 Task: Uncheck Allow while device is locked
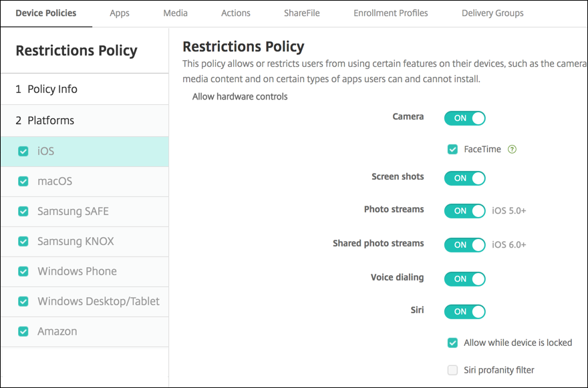pyautogui.click(x=453, y=343)
